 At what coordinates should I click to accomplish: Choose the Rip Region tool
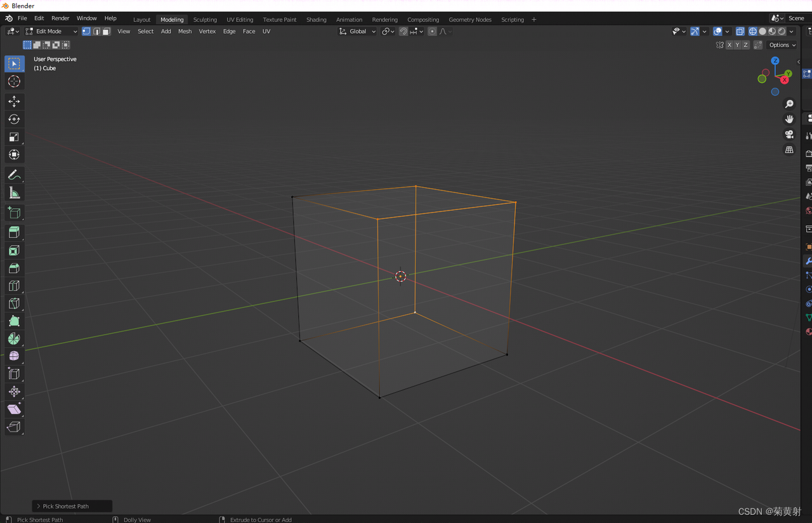pos(14,427)
